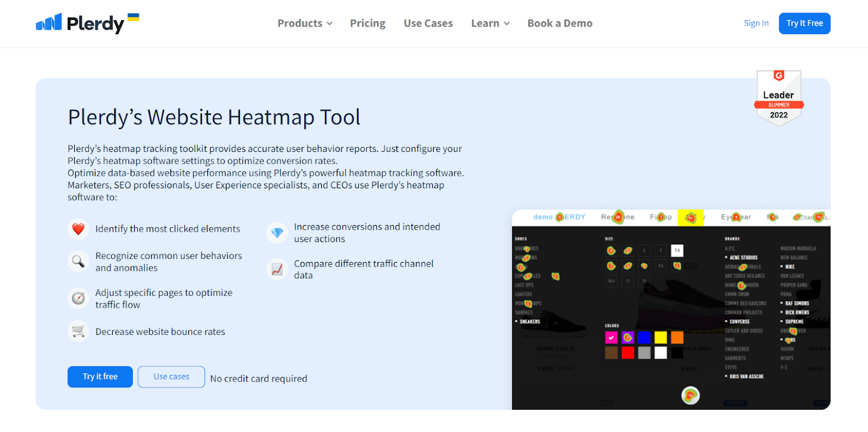
Task: Select the orange color swatch
Action: (x=677, y=338)
